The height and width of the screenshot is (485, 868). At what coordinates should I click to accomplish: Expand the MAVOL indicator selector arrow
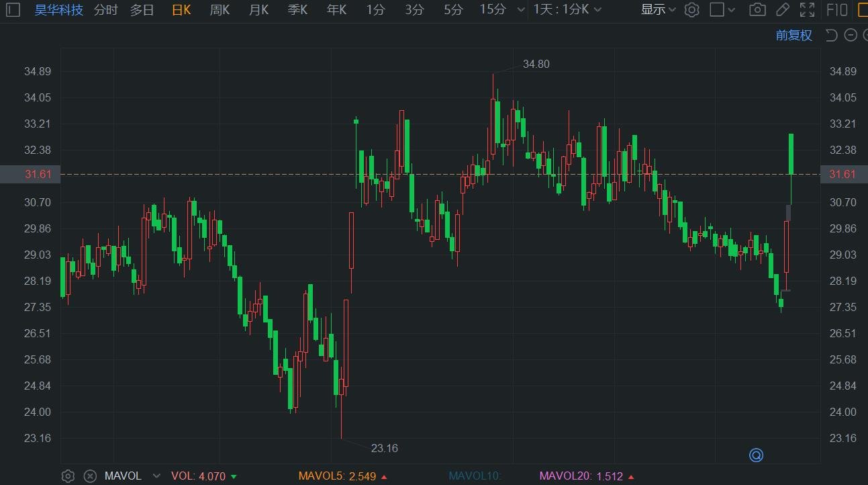(x=156, y=476)
